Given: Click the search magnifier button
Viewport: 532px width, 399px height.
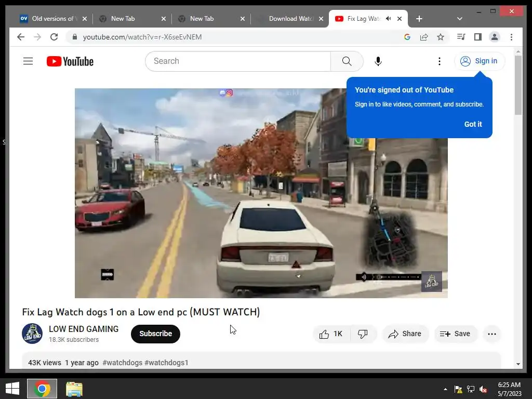Looking at the screenshot, I should point(347,61).
